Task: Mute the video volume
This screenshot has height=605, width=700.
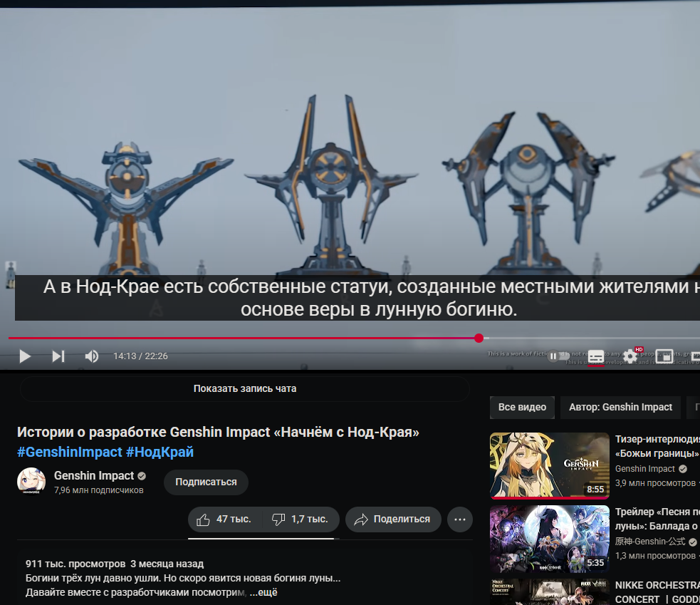Action: coord(92,356)
